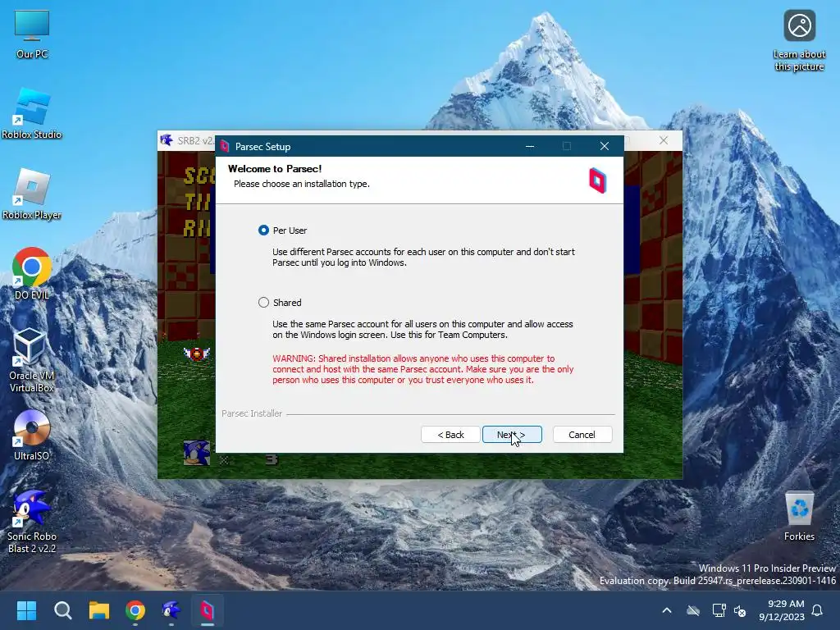Open the Our PC desktop icon
The image size is (840, 630).
[32, 34]
